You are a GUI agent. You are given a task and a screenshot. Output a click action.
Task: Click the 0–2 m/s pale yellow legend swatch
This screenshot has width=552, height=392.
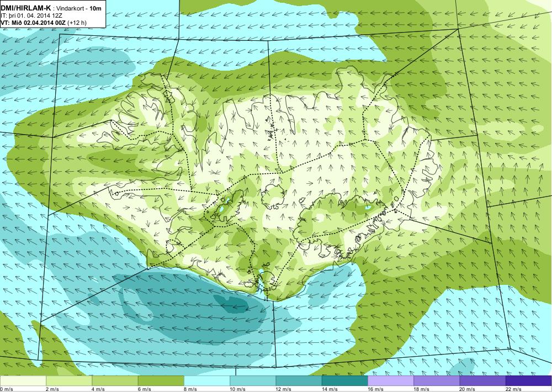click(23, 381)
